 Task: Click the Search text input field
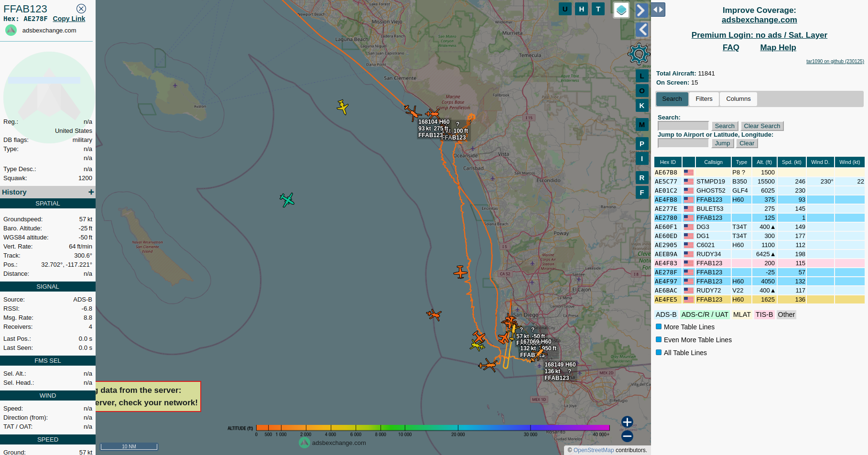pyautogui.click(x=683, y=126)
